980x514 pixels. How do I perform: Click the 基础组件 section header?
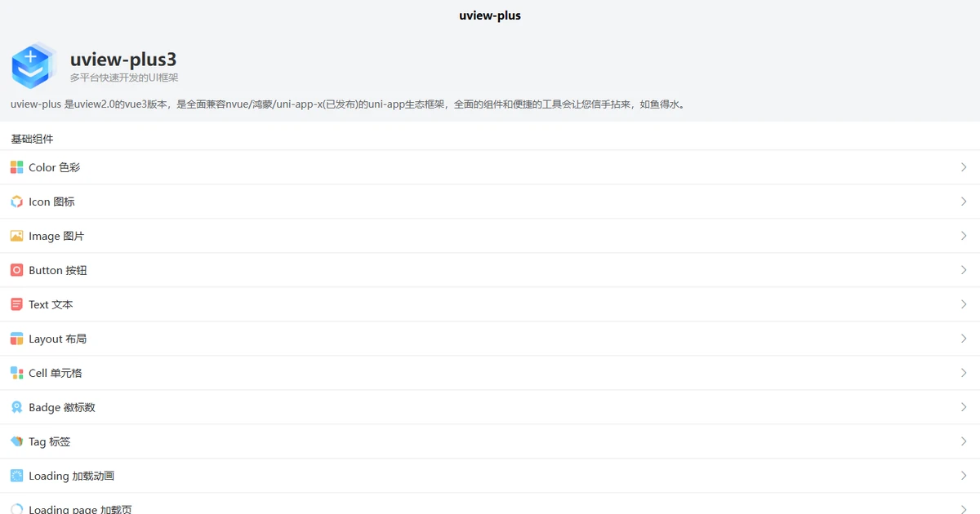pyautogui.click(x=33, y=139)
